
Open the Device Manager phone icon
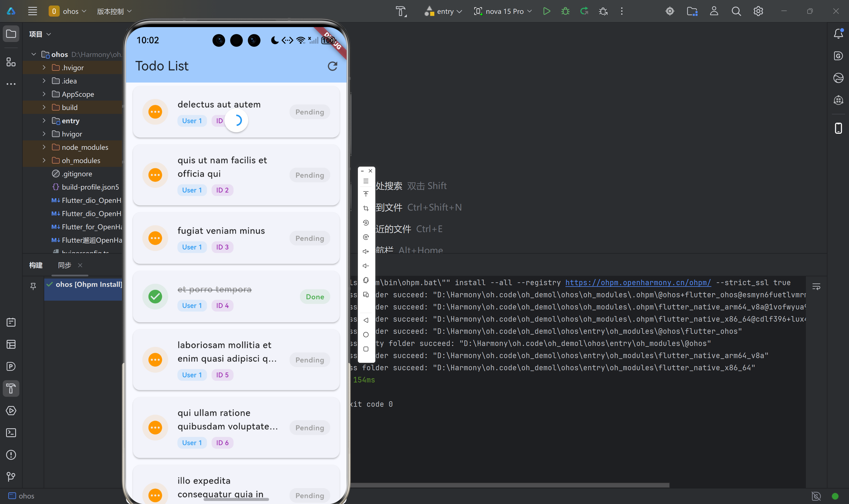pos(838,128)
